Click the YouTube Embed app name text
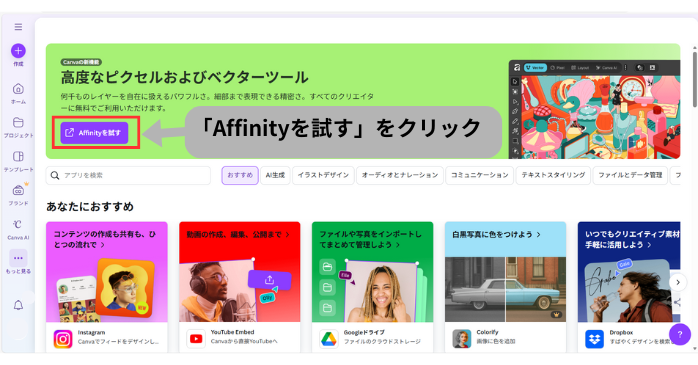This screenshot has width=698, height=365. (x=232, y=332)
